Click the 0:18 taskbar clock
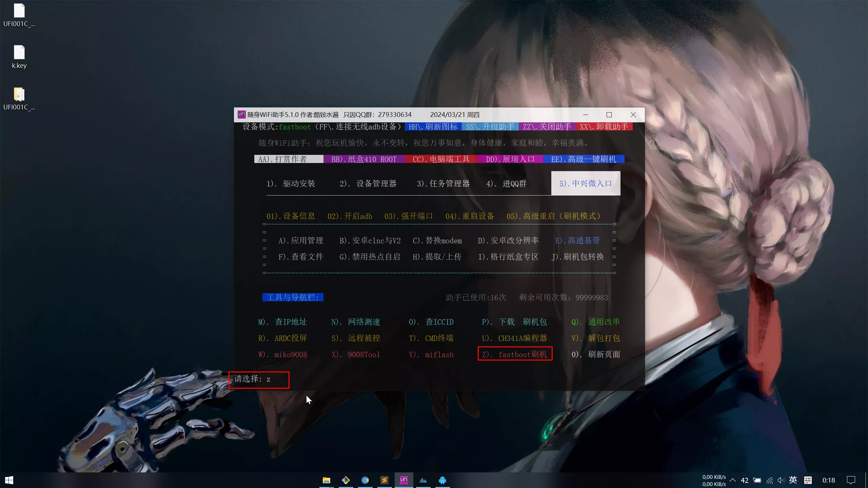The width and height of the screenshot is (868, 488). tap(829, 480)
